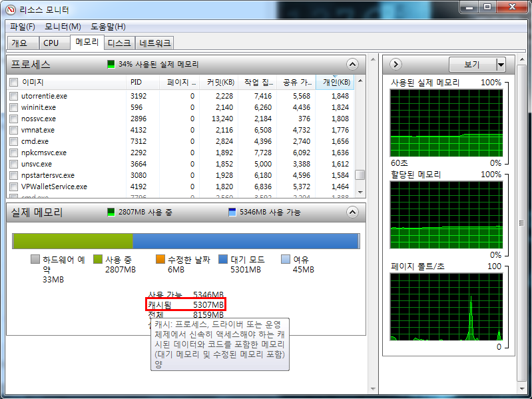Click the 수정한 날짜 orange legend swatch

click(160, 259)
